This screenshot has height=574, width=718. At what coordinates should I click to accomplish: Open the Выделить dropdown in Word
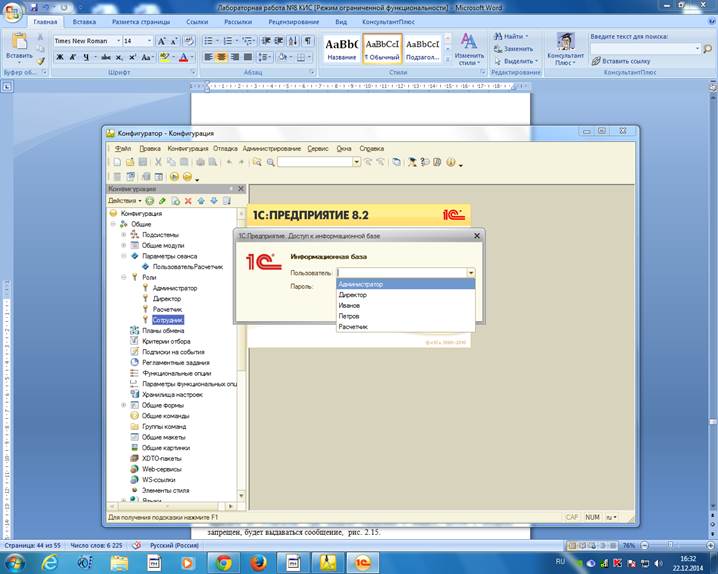click(x=515, y=61)
